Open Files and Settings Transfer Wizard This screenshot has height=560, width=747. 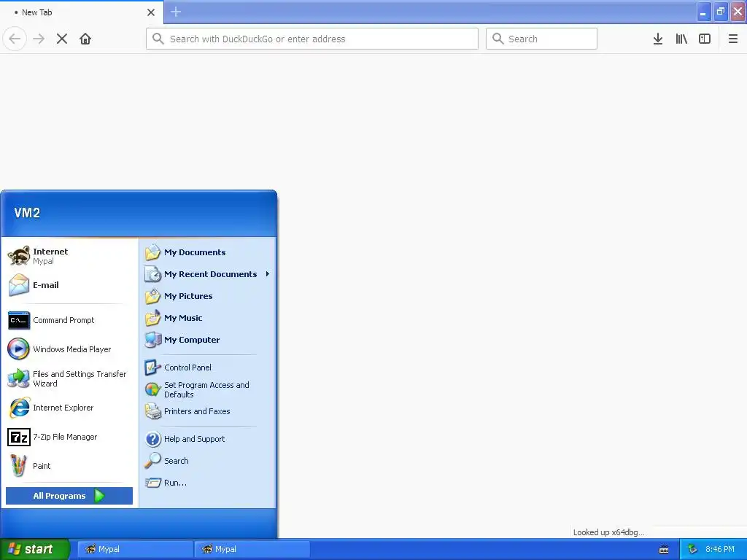(x=69, y=378)
